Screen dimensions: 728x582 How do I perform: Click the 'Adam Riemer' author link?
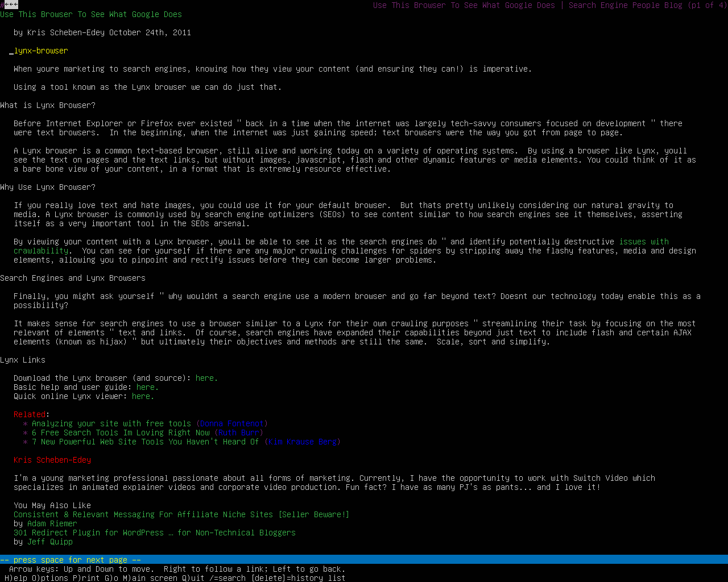click(52, 523)
